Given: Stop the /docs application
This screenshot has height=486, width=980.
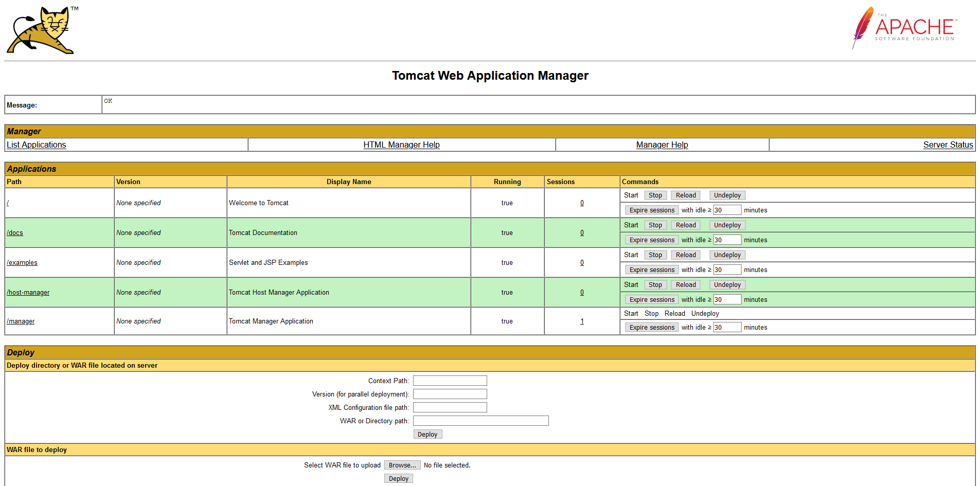Looking at the screenshot, I should [x=655, y=225].
